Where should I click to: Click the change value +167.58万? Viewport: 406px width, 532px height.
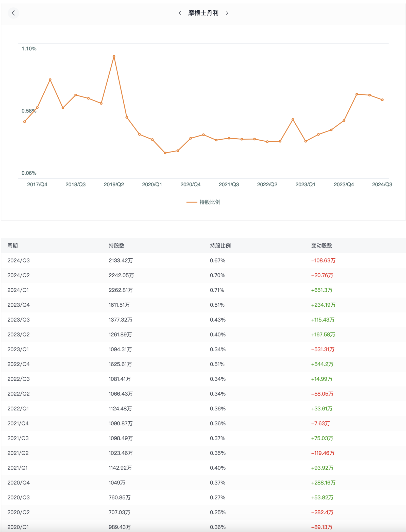[x=323, y=335]
